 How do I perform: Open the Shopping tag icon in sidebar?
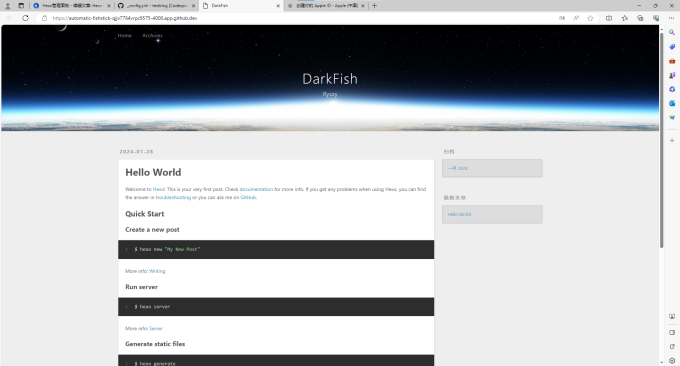click(x=672, y=46)
